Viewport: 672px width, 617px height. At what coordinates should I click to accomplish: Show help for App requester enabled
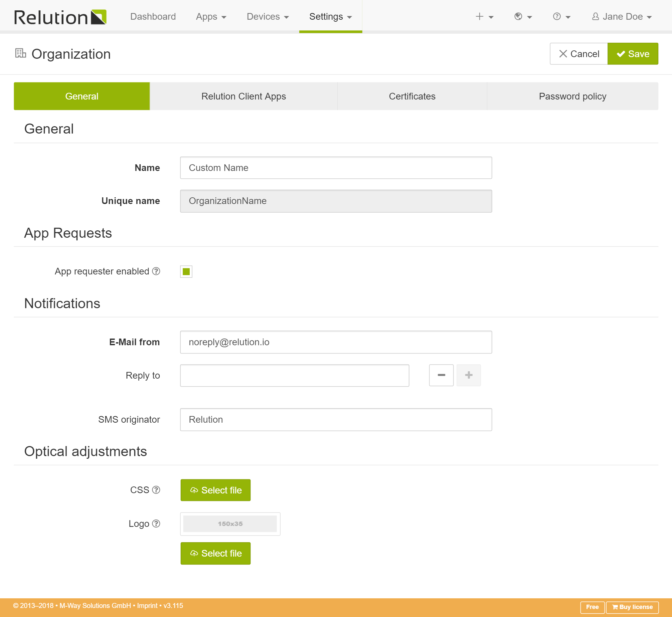[x=156, y=271]
